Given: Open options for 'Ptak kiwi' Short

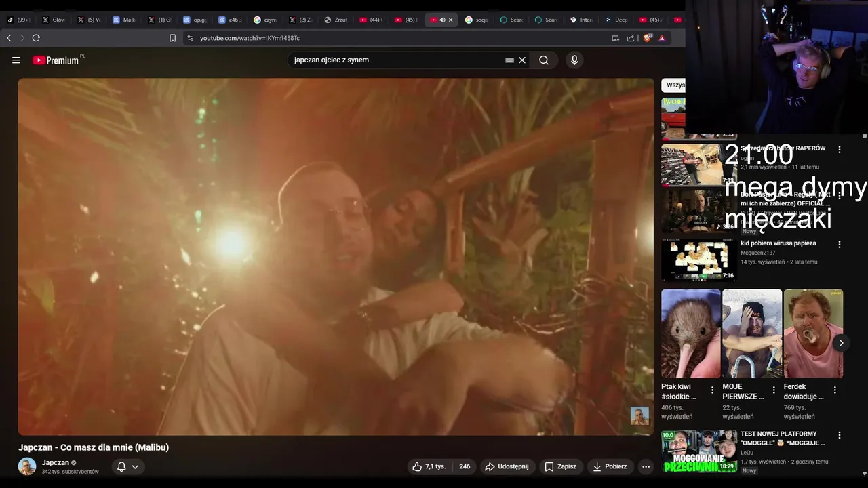Looking at the screenshot, I should tap(712, 390).
